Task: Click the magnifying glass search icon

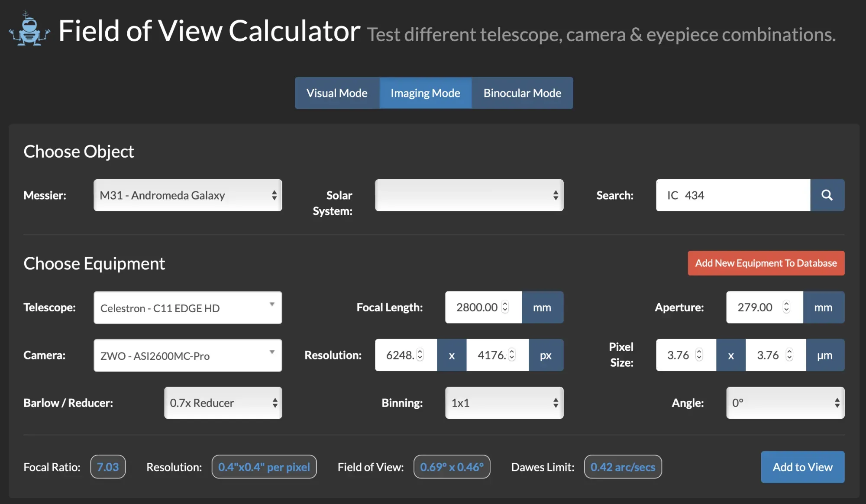Action: [827, 195]
